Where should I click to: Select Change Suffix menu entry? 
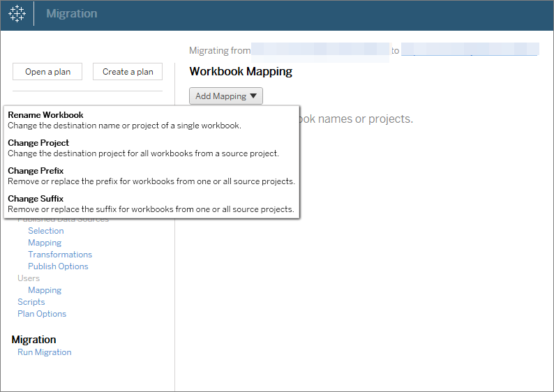pos(36,199)
